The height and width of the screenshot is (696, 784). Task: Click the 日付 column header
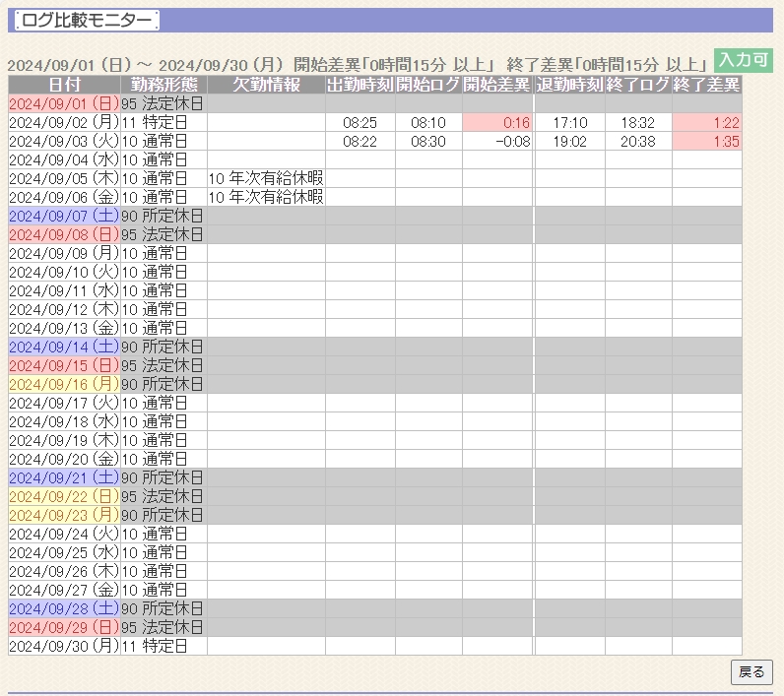pyautogui.click(x=64, y=85)
